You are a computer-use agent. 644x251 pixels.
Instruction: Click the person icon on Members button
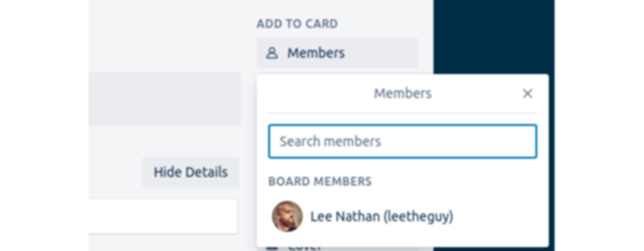[x=272, y=53]
